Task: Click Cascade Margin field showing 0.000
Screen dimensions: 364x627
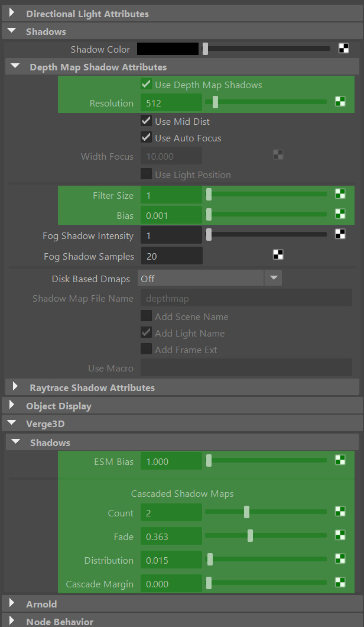Action: (x=171, y=584)
